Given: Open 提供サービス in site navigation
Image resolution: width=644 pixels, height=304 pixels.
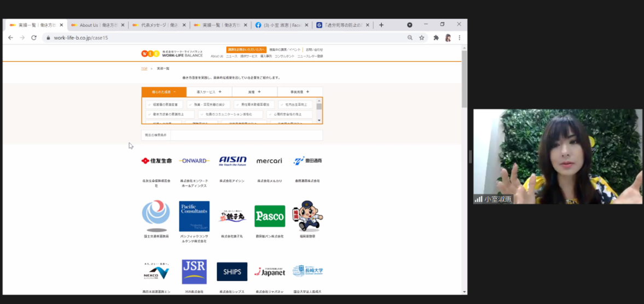Looking at the screenshot, I should pos(249,56).
